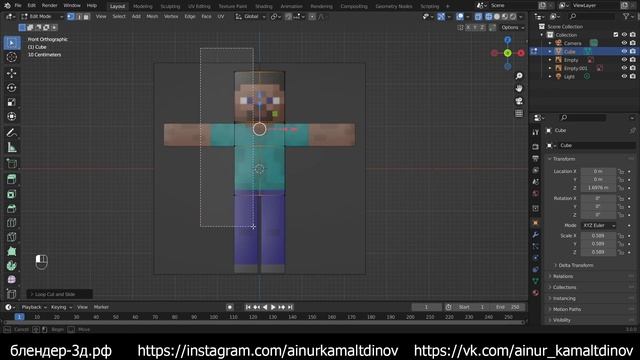Screen dimensions: 640x360
Task: Select the Spin tool
Action: pos(12,266)
